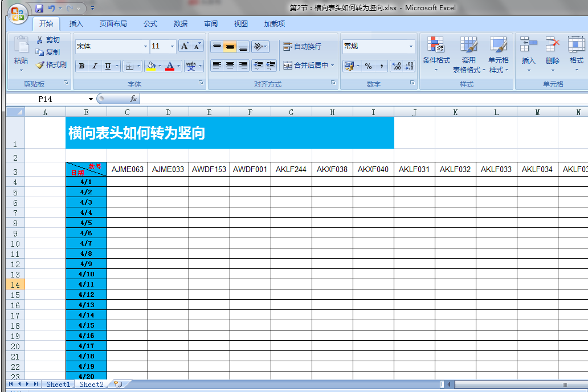588x392 pixels.
Task: Increase decimal places
Action: click(396, 66)
